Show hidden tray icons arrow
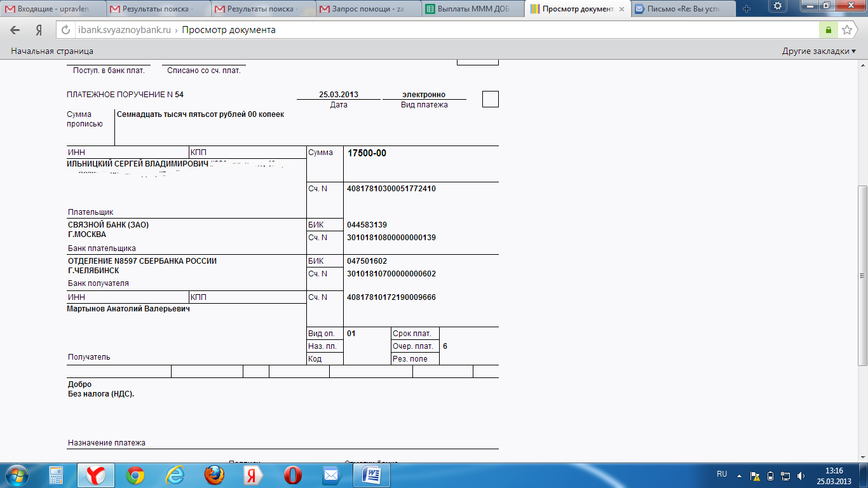Viewport: 868px width, 488px height. click(x=738, y=475)
